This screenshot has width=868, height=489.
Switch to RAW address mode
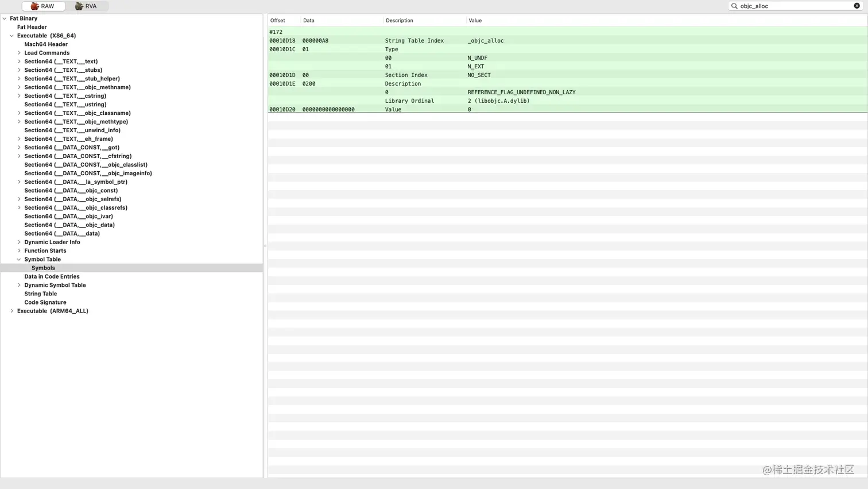click(43, 6)
